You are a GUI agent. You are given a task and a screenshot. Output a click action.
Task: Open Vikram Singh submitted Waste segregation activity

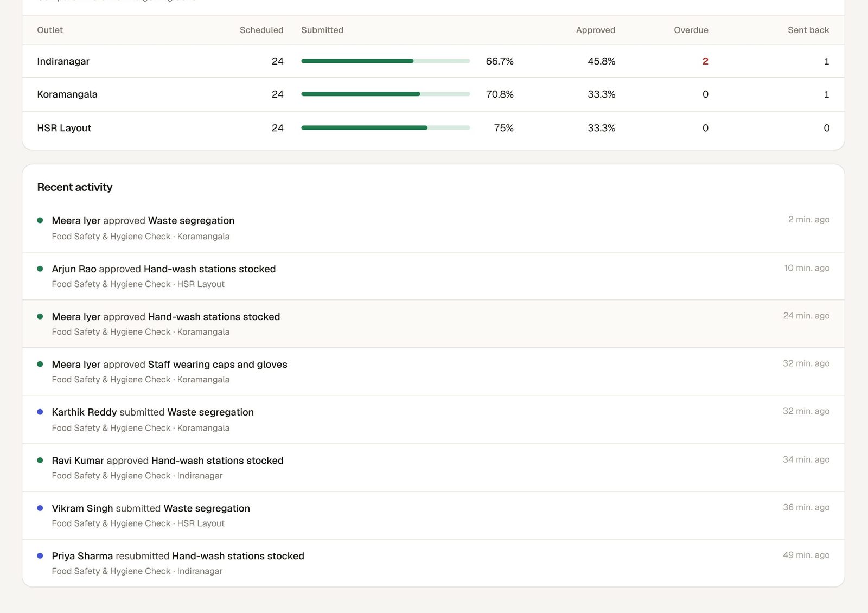(x=433, y=515)
